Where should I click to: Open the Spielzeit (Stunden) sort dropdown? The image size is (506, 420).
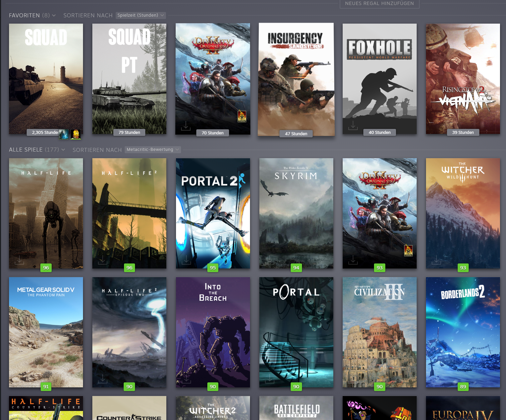click(x=141, y=15)
